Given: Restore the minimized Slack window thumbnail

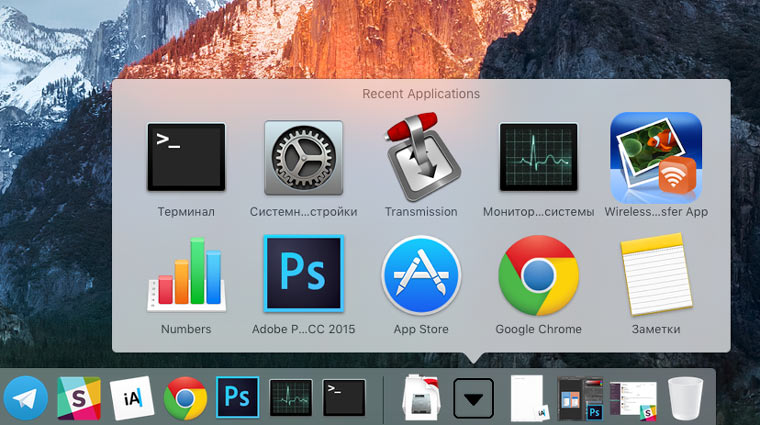Looking at the screenshot, I should 633,400.
